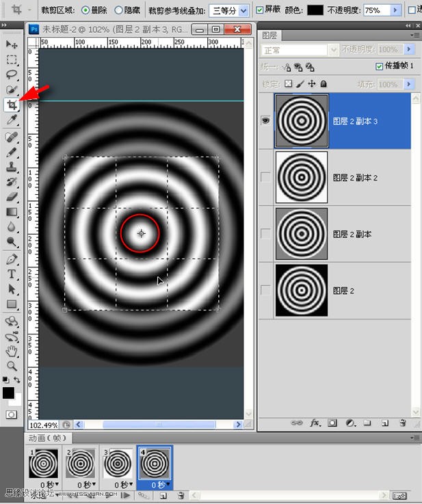Uncheck the 屏蔽 shield checkbox

260,10
